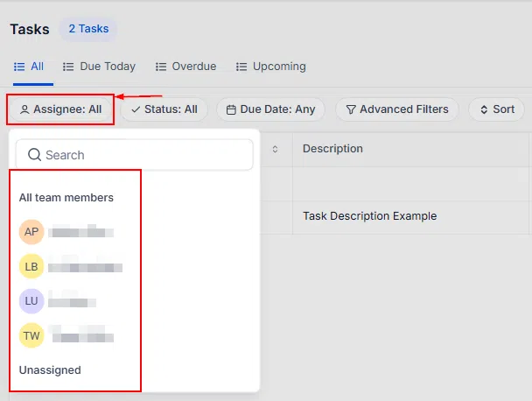Click the assignee Search field
This screenshot has width=532, height=401.
pyautogui.click(x=135, y=155)
